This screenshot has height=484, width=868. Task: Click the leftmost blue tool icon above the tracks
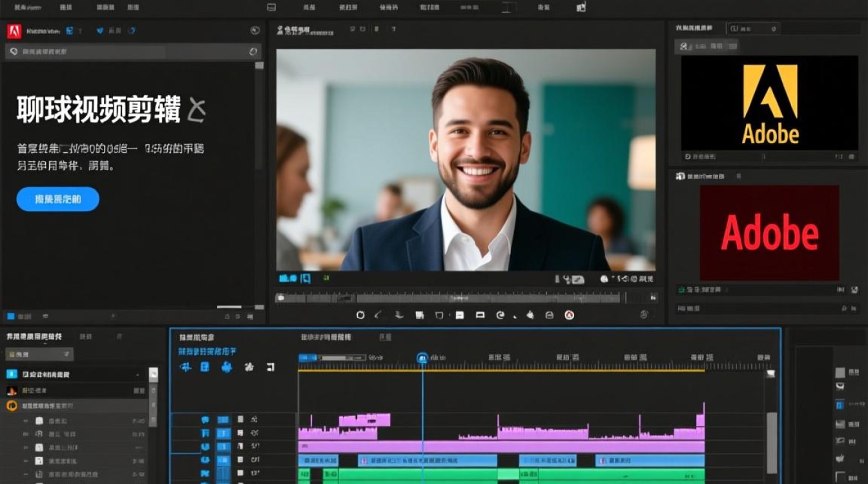click(185, 367)
